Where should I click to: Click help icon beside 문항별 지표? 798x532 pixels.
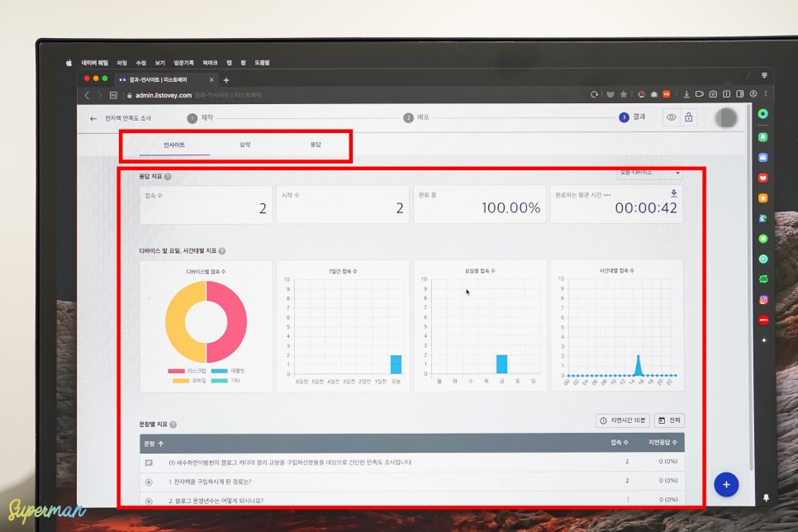173,425
